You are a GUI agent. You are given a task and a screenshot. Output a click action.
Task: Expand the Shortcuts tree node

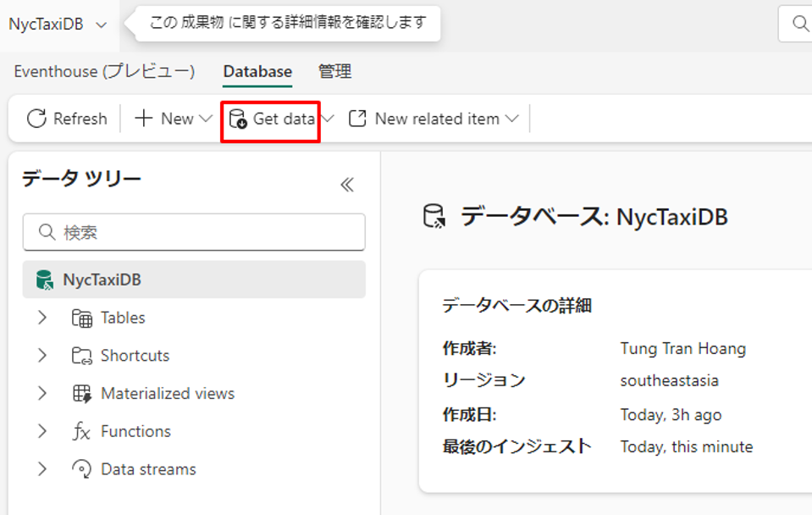click(x=42, y=356)
